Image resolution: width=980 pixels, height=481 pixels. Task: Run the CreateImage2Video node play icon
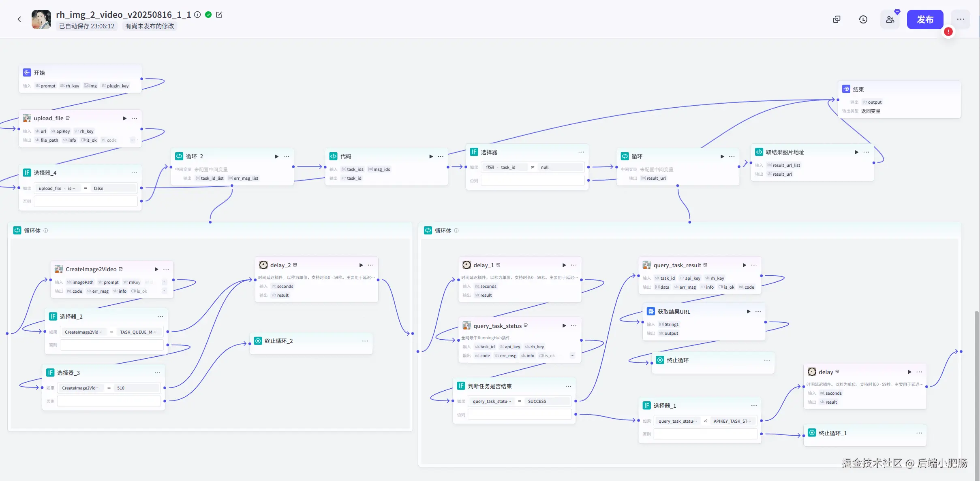click(x=156, y=269)
